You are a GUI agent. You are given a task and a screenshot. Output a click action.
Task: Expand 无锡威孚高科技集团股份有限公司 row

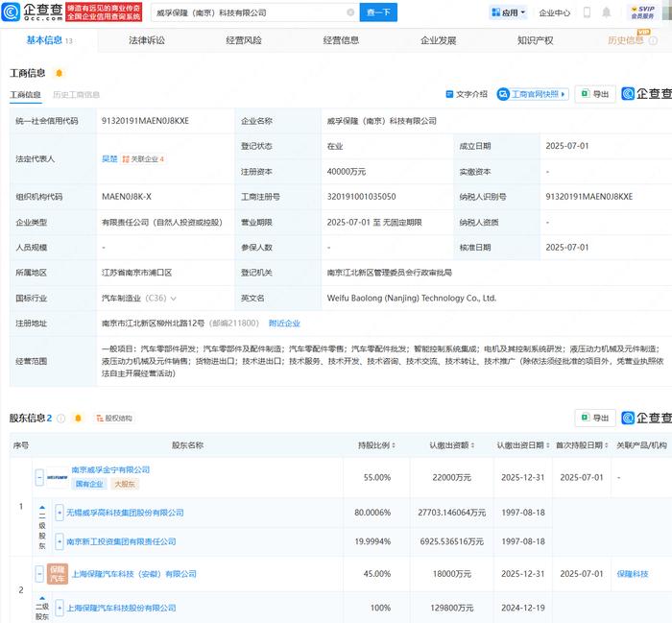(60, 513)
